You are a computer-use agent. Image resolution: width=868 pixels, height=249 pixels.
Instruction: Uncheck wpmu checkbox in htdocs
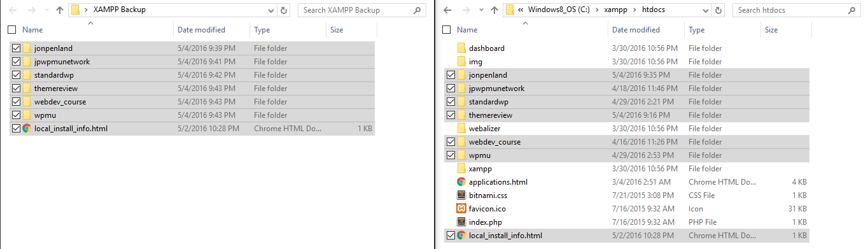[x=451, y=155]
